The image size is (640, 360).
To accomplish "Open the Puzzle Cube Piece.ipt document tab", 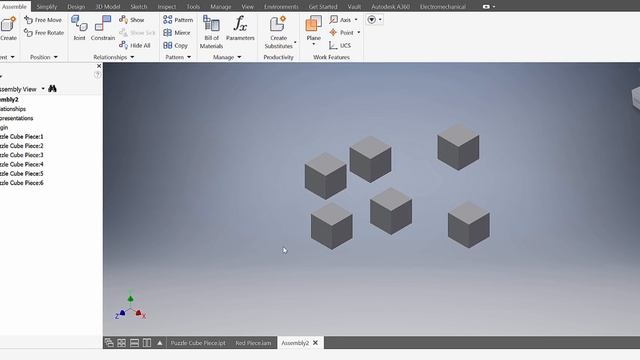I will click(x=198, y=343).
